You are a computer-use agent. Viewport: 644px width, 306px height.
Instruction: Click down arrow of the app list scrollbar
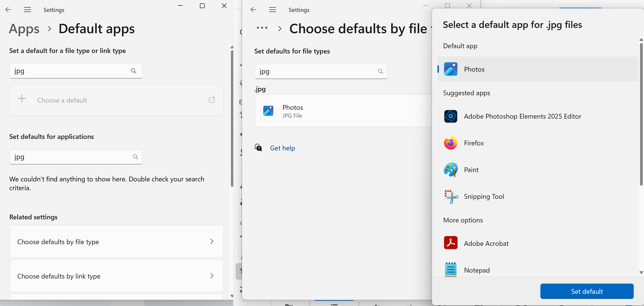coord(641,272)
